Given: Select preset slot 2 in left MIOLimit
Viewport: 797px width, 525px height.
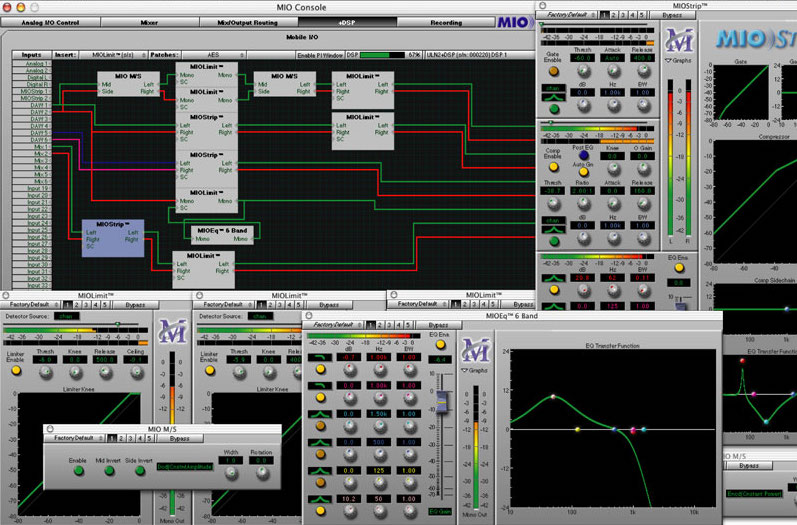Looking at the screenshot, I should point(76,305).
